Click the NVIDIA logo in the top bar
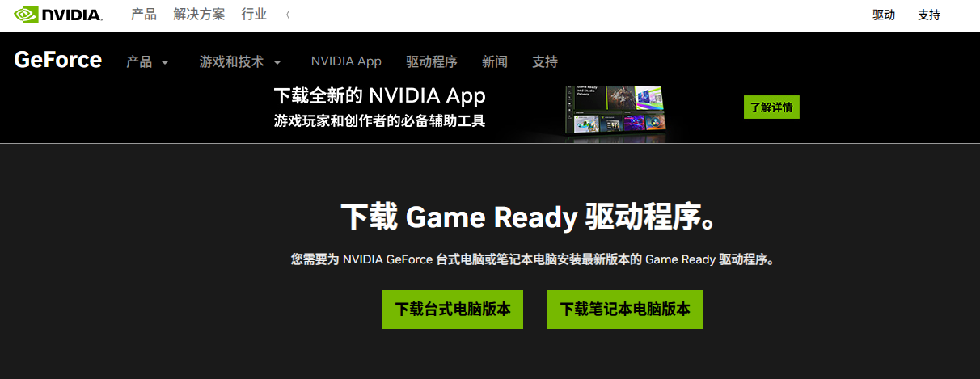Screen dimensions: 980x379 tap(58, 15)
